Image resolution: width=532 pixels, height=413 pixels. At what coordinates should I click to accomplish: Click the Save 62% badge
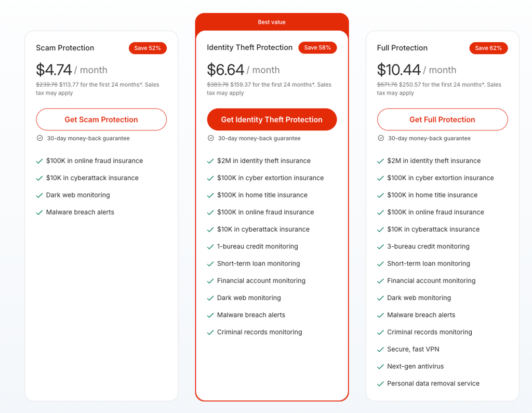[488, 48]
